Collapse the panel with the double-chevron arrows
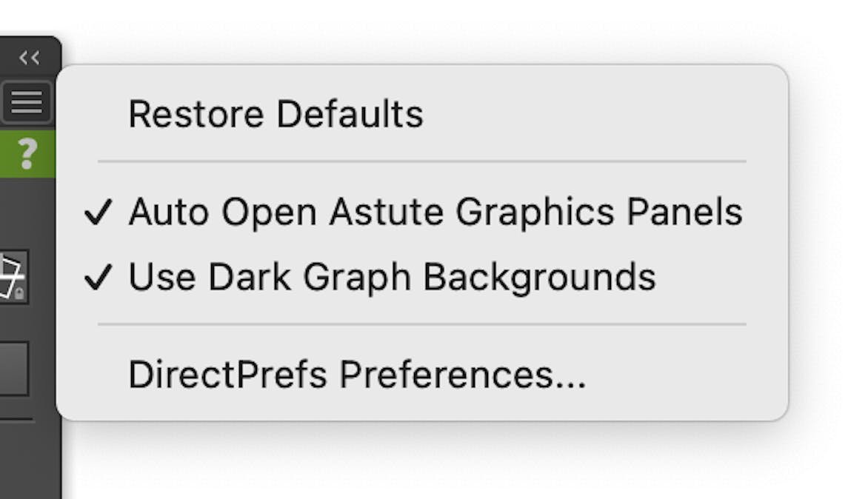 30,58
